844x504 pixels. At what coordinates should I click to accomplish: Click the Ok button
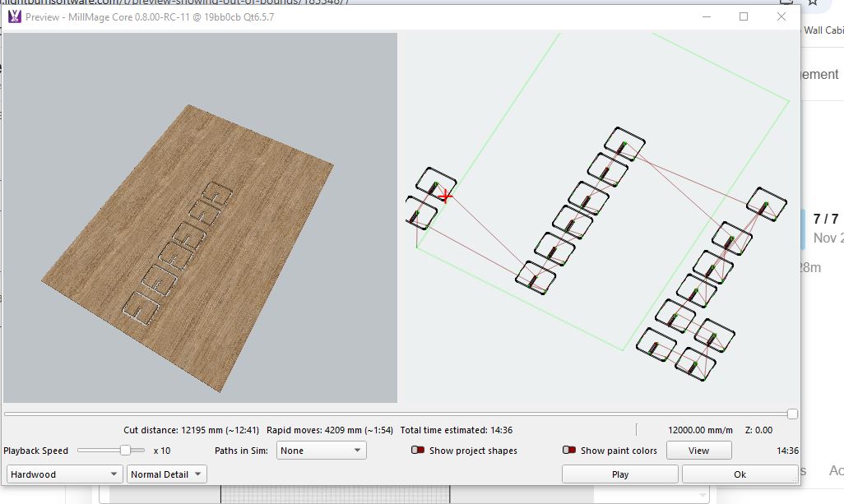[740, 474]
